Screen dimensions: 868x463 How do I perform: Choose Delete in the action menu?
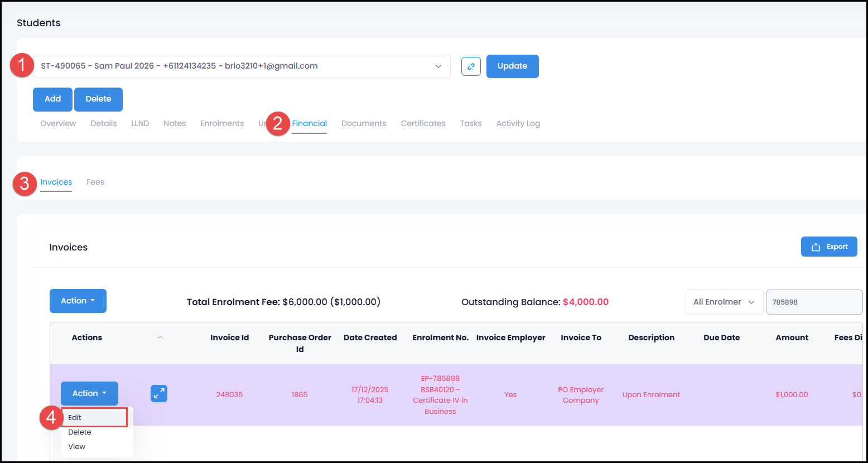[x=80, y=432]
